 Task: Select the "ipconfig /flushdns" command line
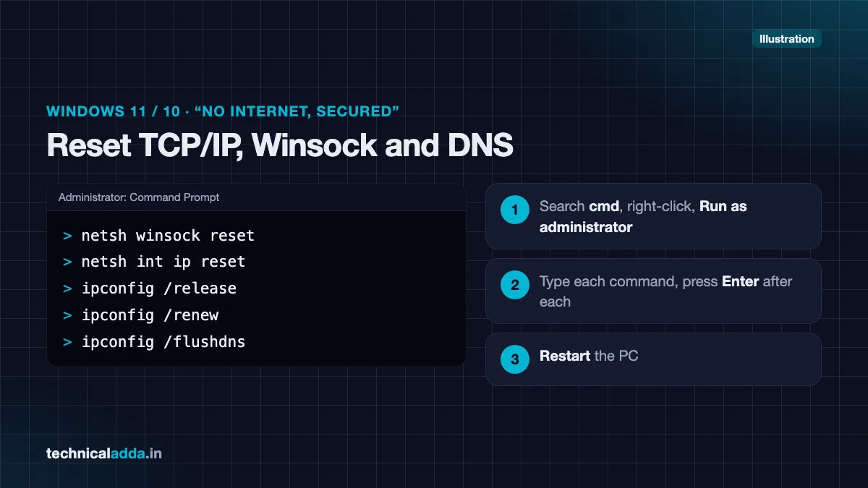pos(154,342)
